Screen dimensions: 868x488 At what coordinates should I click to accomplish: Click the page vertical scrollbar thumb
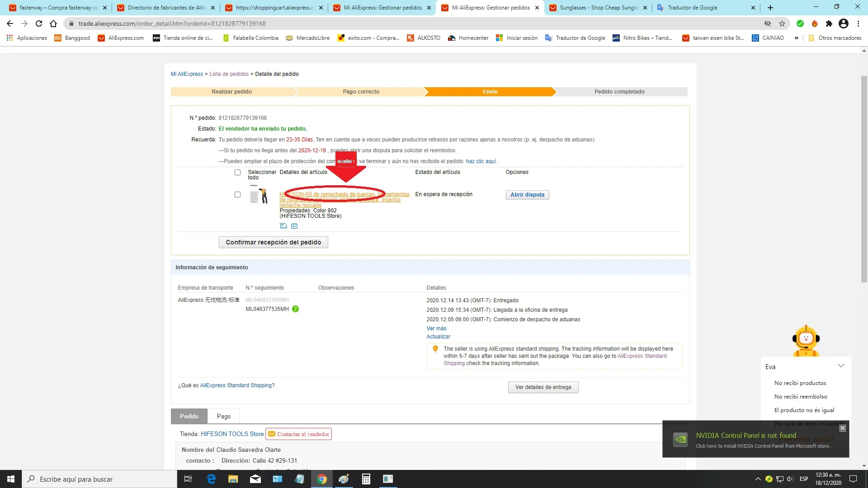point(864,178)
